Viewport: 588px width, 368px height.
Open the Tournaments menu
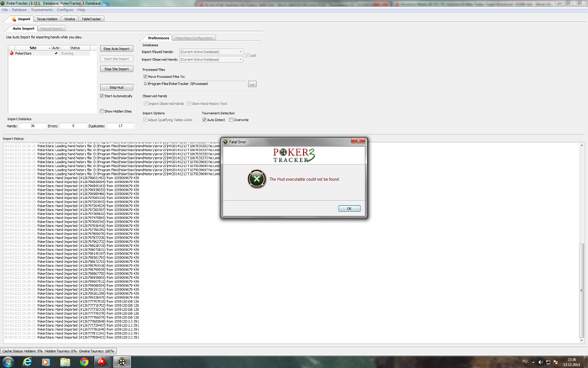pos(42,10)
